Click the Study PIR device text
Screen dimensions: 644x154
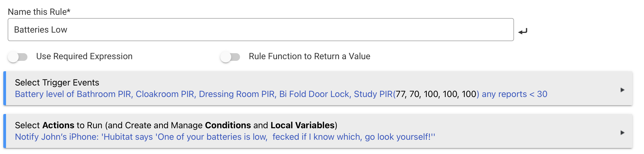[x=373, y=94]
